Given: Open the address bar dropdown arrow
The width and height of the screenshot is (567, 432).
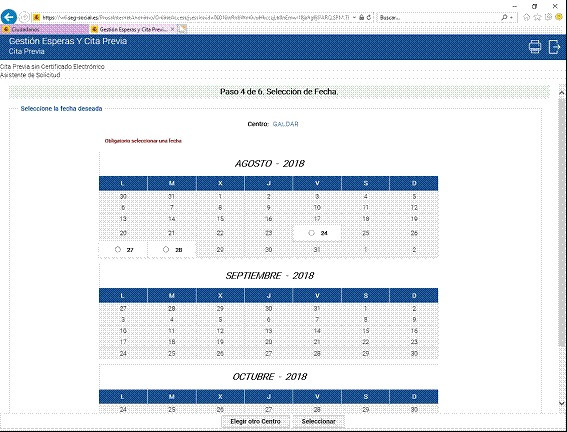Looking at the screenshot, I should point(354,17).
